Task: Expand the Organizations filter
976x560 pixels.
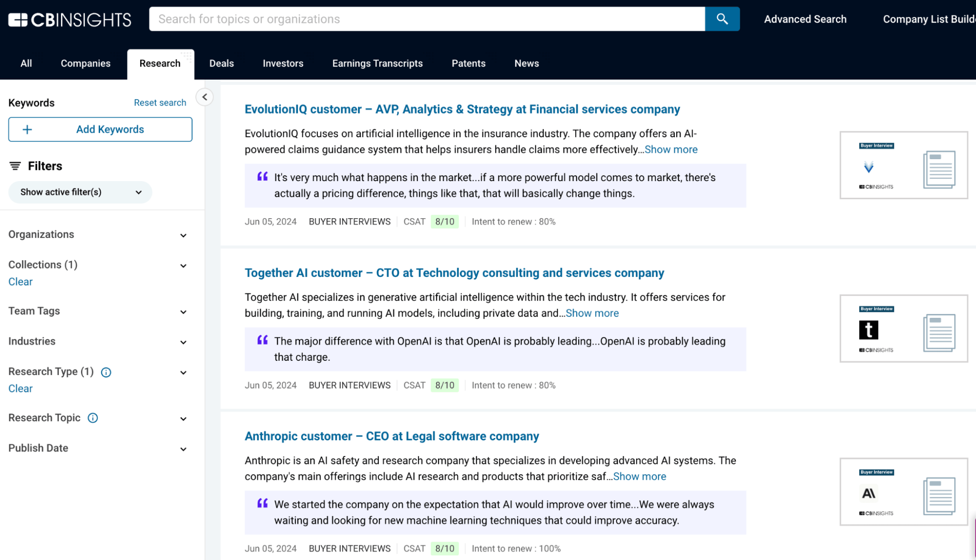Action: (x=183, y=235)
